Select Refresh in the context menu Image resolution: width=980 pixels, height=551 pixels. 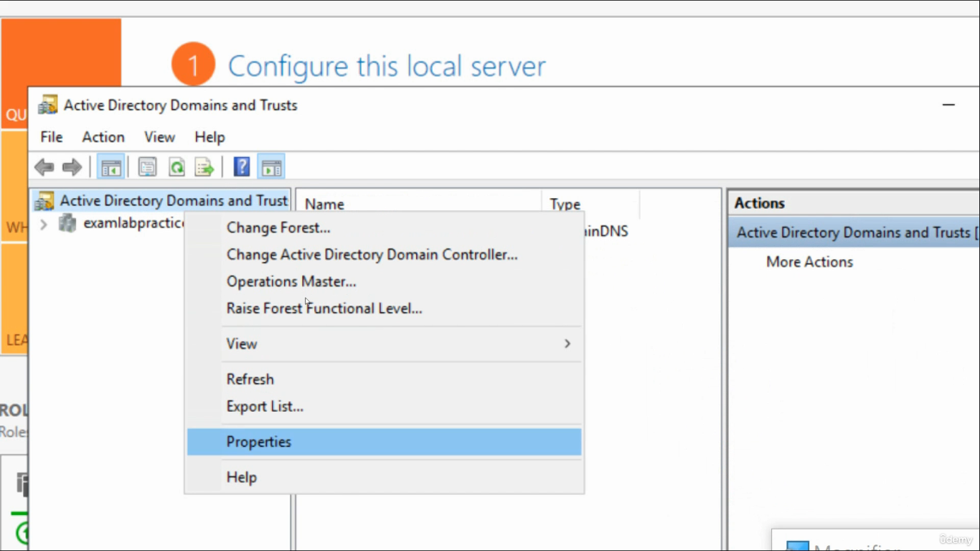point(385,379)
